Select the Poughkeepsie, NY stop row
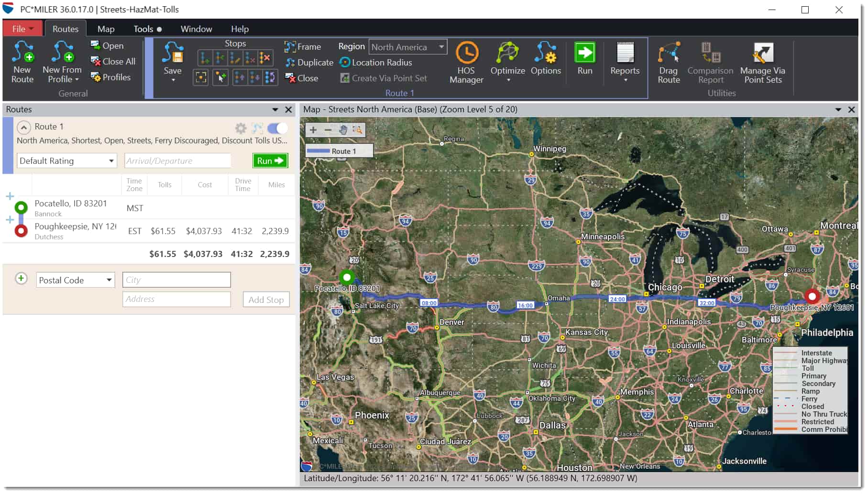The width and height of the screenshot is (868, 494). 149,231
